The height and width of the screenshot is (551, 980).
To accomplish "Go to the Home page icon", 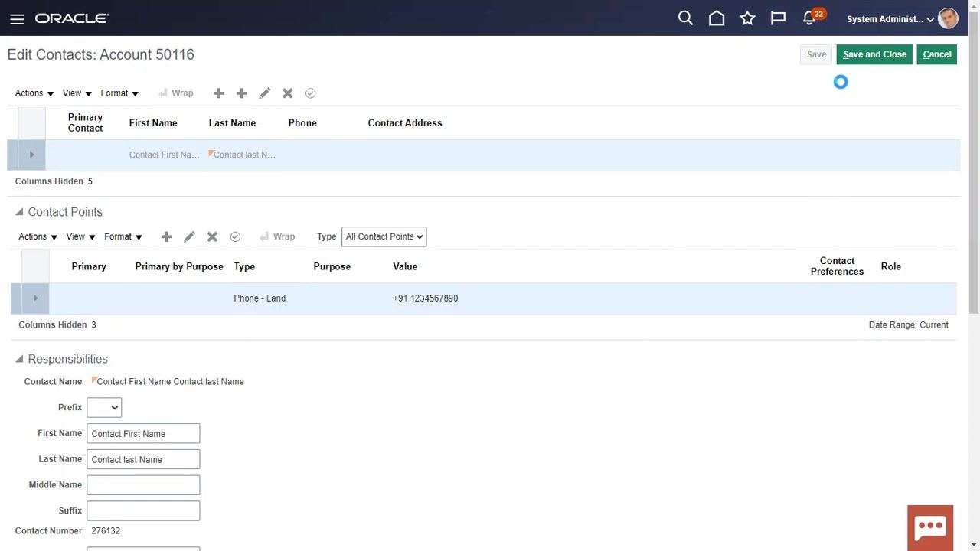I will (x=717, y=18).
